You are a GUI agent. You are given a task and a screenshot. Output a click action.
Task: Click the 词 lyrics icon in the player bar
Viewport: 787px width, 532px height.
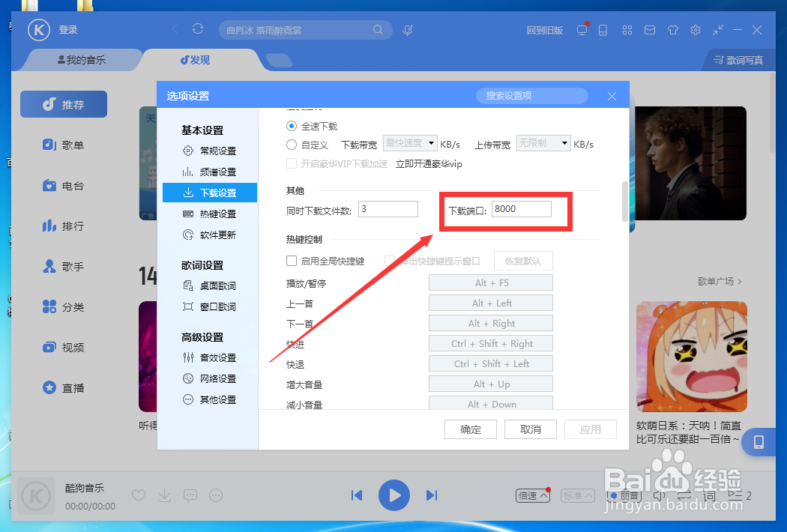[x=708, y=495]
